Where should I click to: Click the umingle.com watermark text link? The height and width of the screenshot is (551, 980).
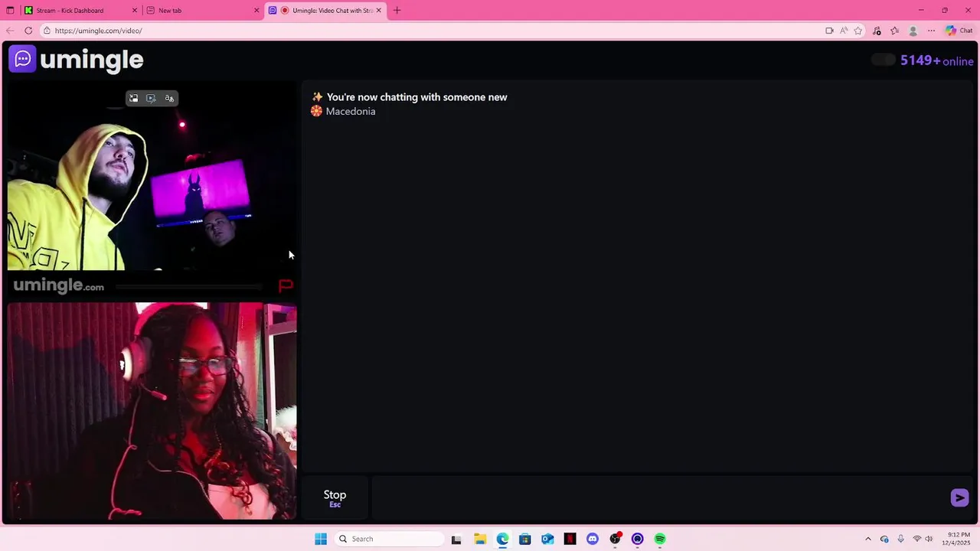pyautogui.click(x=59, y=286)
